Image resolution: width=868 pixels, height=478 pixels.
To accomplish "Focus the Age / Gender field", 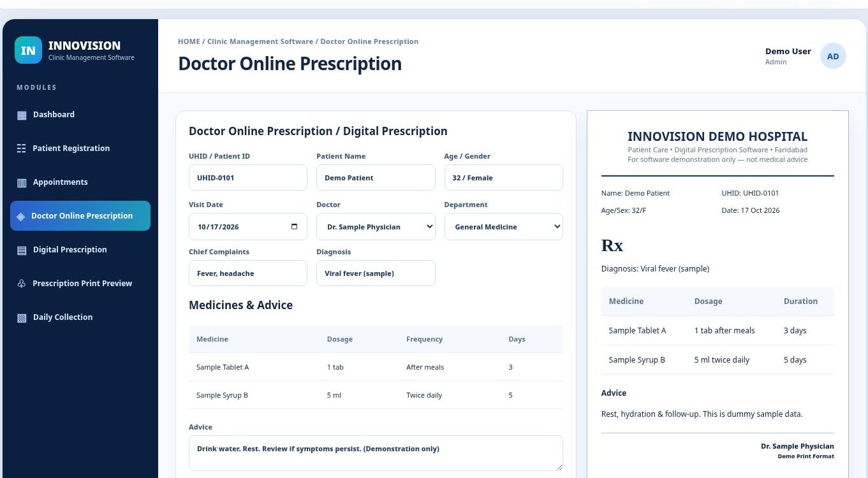I will point(503,178).
